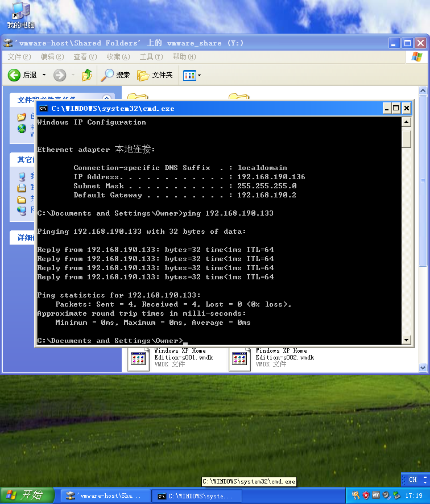
Task: Click the Explorer vertical scrollbar thumb
Action: (423, 181)
